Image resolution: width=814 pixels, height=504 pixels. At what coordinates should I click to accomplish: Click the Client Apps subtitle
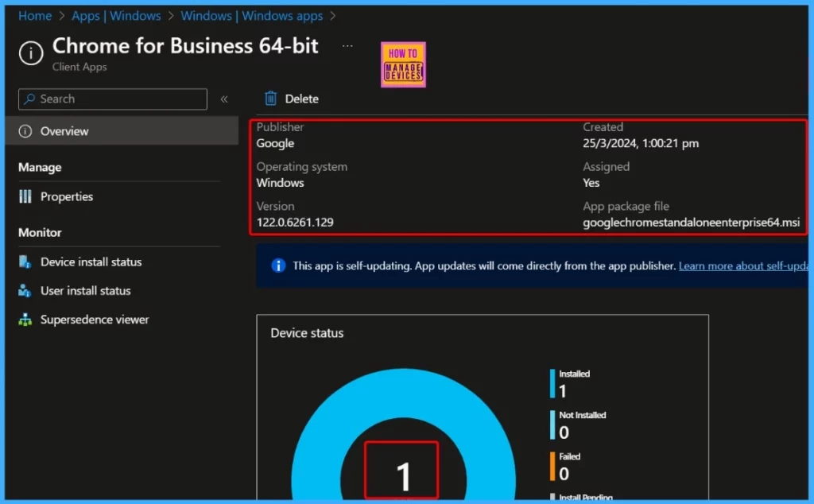(x=79, y=67)
